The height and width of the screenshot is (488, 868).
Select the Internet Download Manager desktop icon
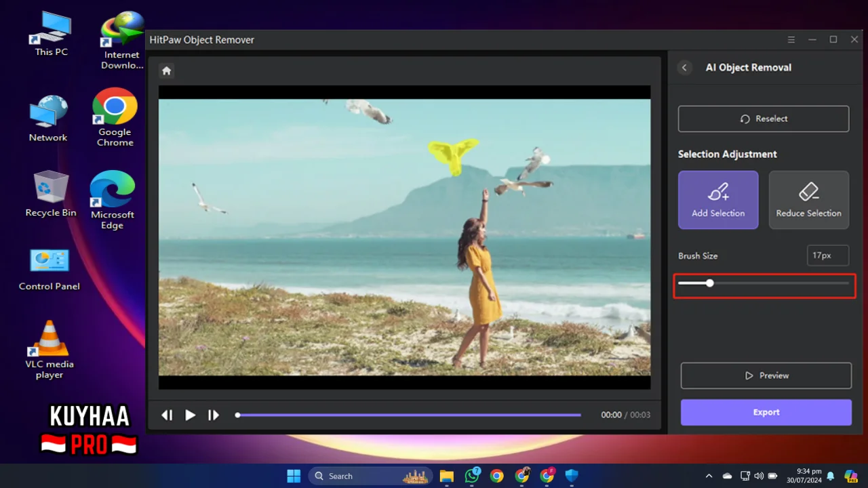(122, 40)
